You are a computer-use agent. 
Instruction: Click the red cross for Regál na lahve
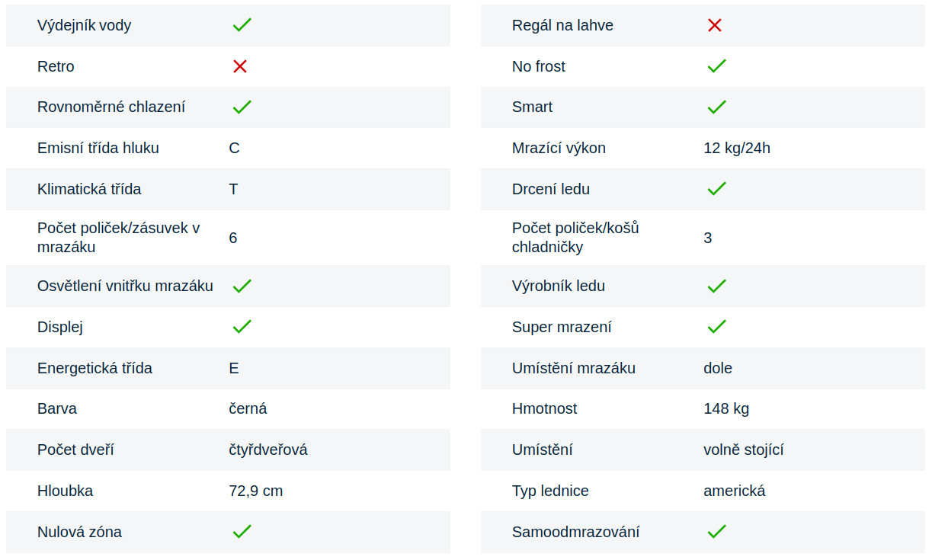[714, 25]
